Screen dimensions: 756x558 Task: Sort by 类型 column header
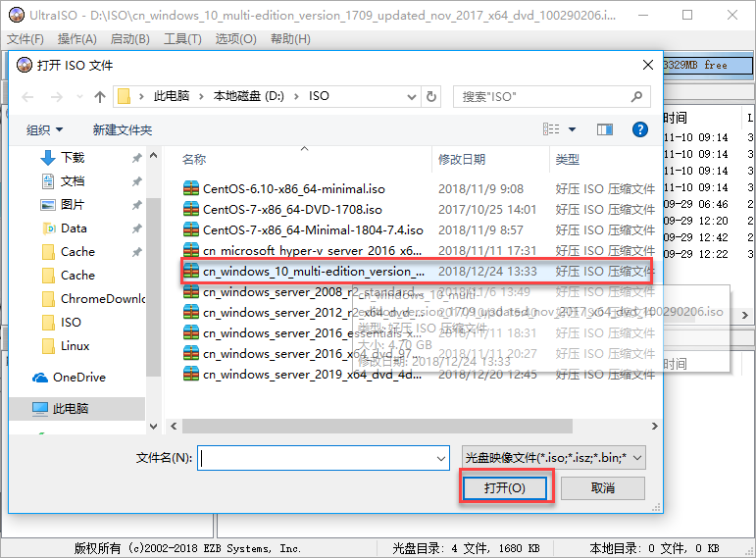tap(567, 159)
